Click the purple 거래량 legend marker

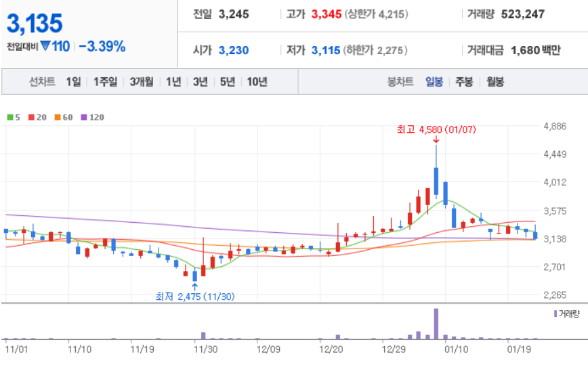[555, 314]
